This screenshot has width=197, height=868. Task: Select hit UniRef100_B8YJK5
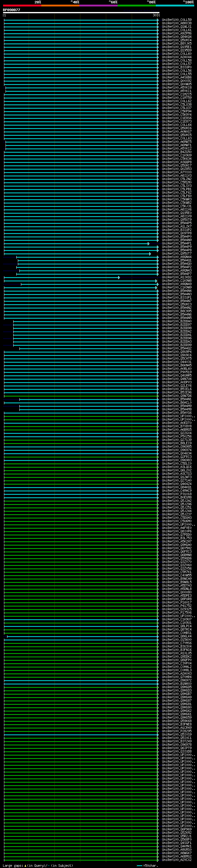click(x=176, y=43)
